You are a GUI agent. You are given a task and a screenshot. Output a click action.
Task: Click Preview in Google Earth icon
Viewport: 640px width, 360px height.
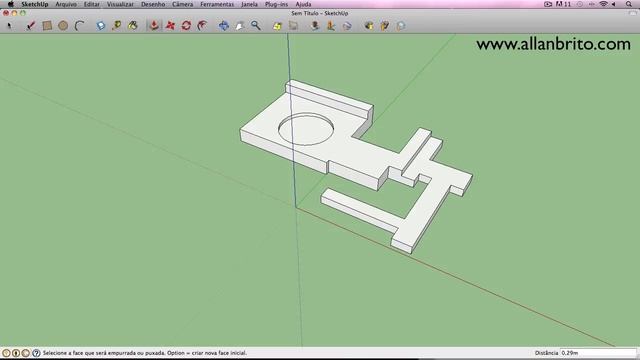click(x=347, y=26)
